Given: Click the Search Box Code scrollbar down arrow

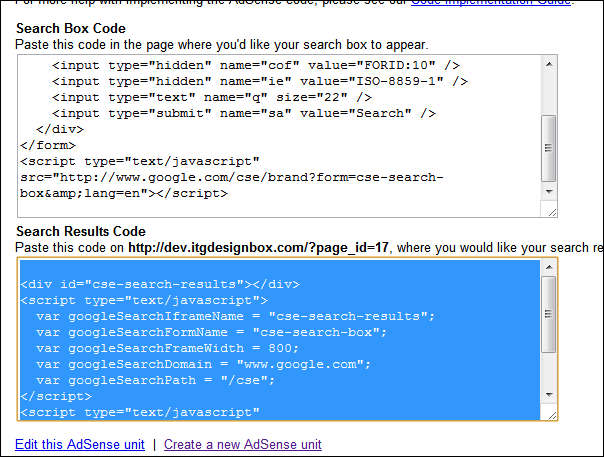Looking at the screenshot, I should point(549,192).
